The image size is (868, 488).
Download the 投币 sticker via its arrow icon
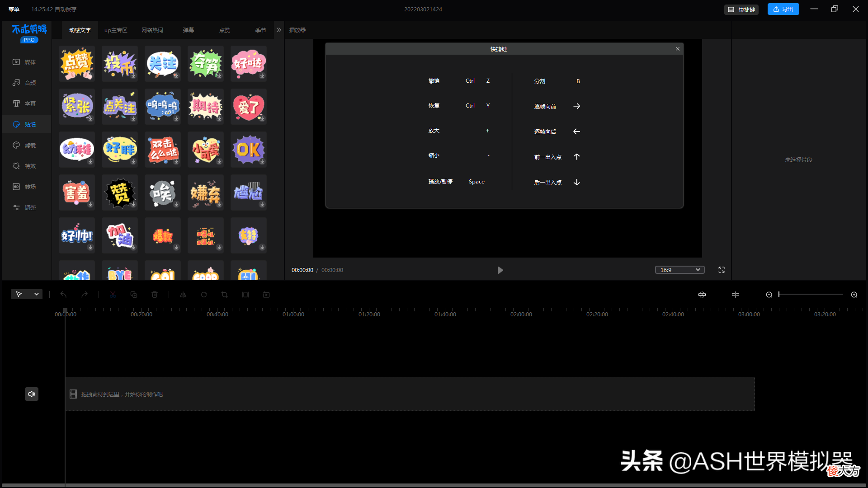133,75
